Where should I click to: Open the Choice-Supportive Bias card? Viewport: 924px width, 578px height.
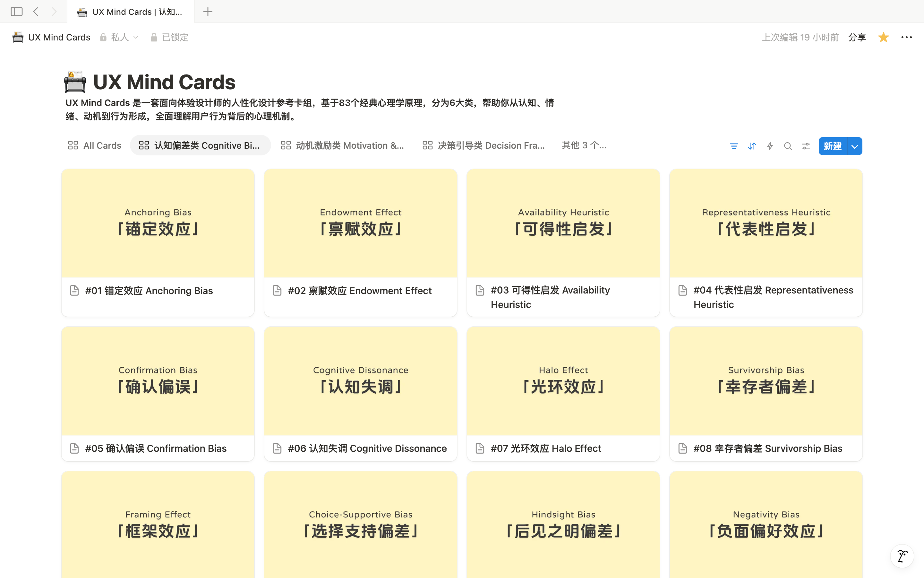click(x=360, y=525)
